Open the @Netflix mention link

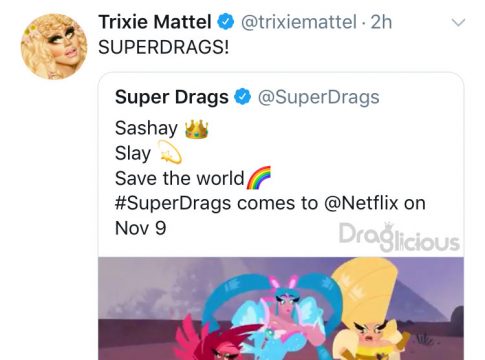pos(361,203)
